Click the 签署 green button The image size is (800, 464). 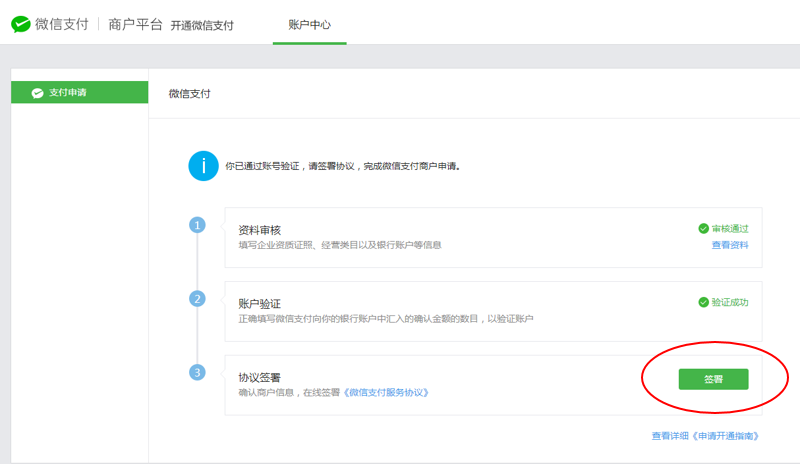point(713,379)
